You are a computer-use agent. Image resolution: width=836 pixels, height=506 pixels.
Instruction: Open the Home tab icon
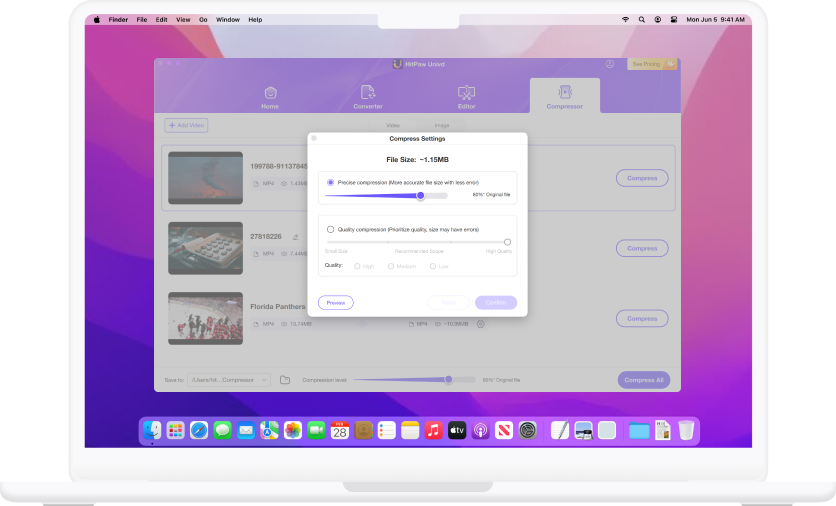click(x=270, y=93)
